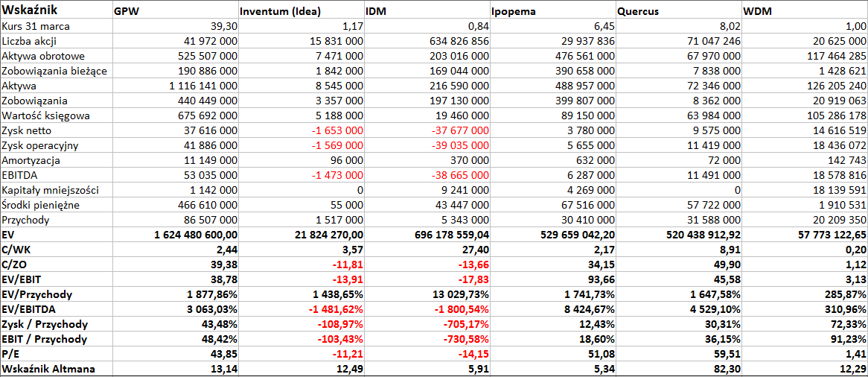
Task: Select the Ipopema column header
Action: (x=513, y=12)
